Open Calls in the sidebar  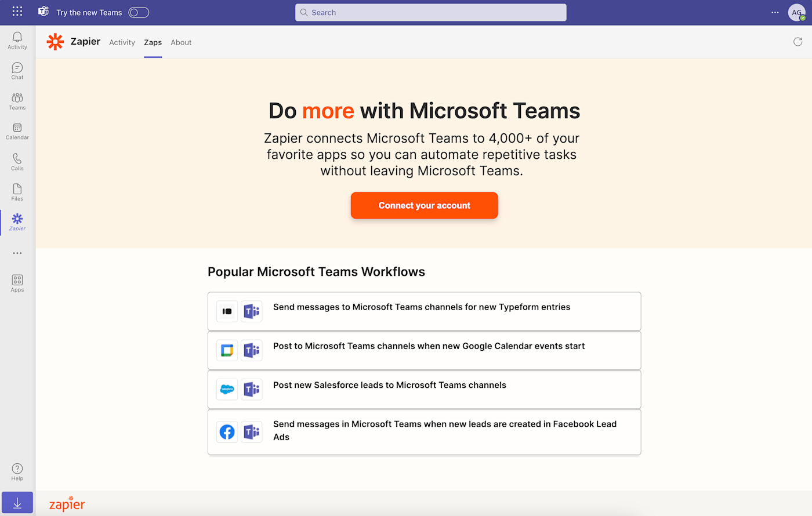click(x=17, y=162)
